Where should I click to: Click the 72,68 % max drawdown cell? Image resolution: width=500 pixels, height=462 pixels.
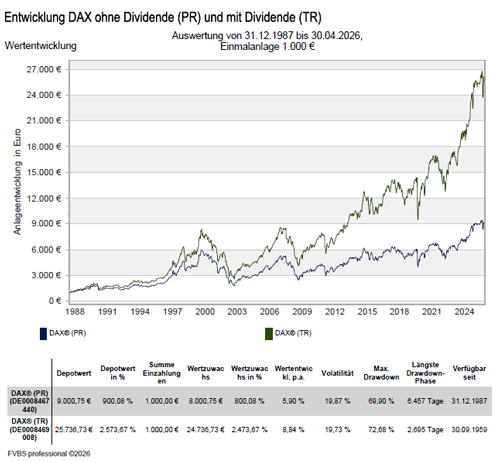(x=381, y=430)
